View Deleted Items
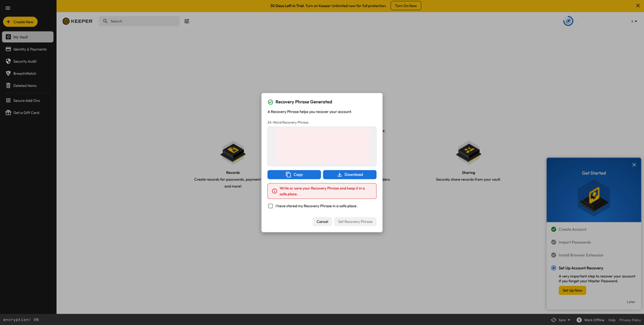The image size is (644, 325). (x=28, y=86)
